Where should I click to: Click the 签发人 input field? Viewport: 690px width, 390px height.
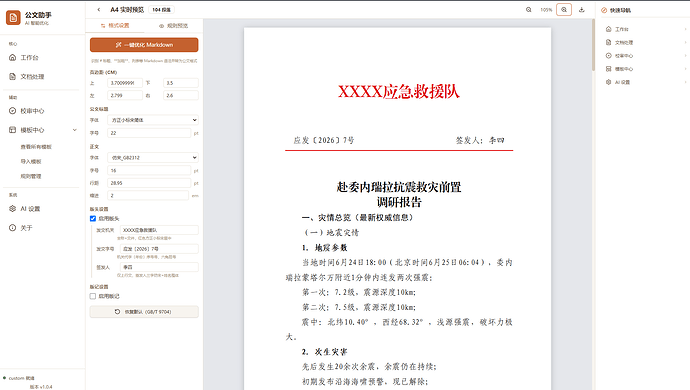159,267
